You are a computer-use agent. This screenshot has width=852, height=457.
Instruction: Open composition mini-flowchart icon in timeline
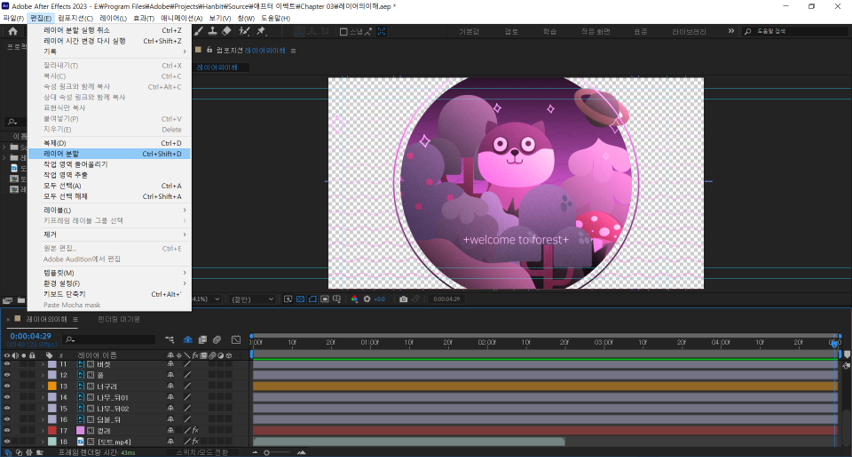coord(170,340)
